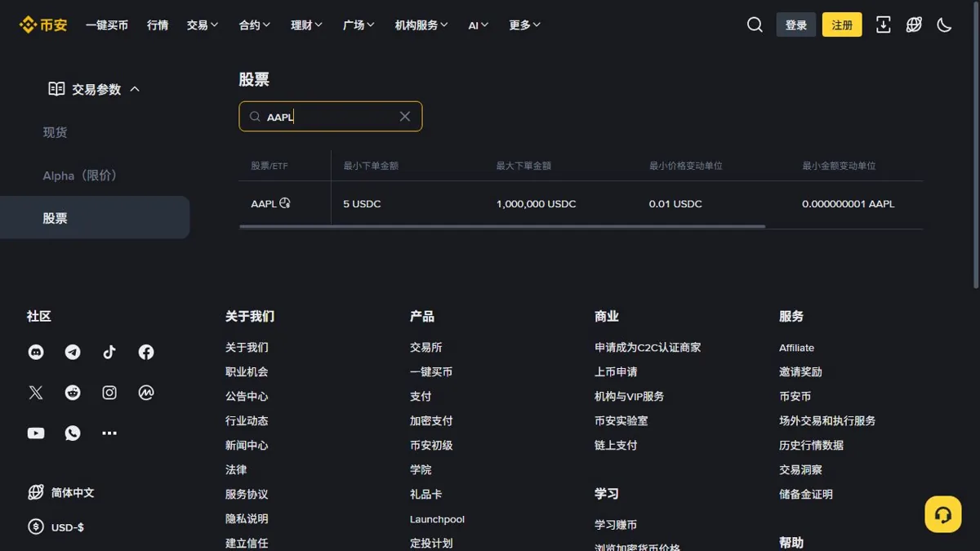Image resolution: width=980 pixels, height=551 pixels.
Task: Open the WhatsApp community icon
Action: click(73, 433)
